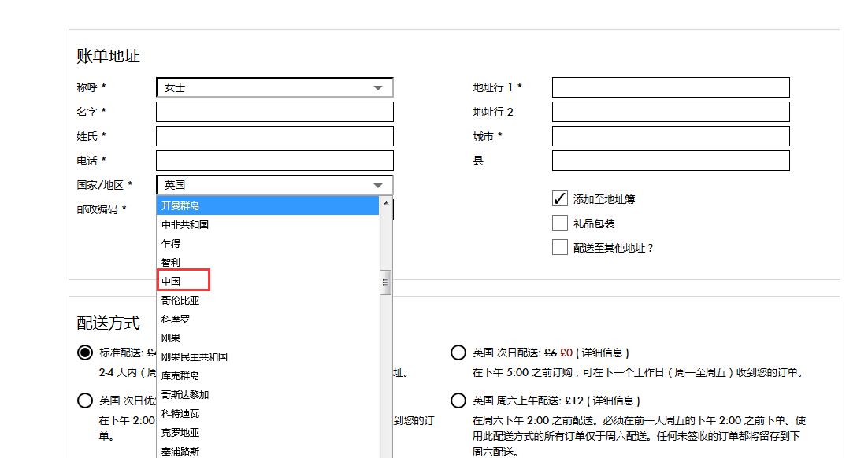Choose 克罗地亚 from the country list
868x458 pixels.
[x=180, y=432]
